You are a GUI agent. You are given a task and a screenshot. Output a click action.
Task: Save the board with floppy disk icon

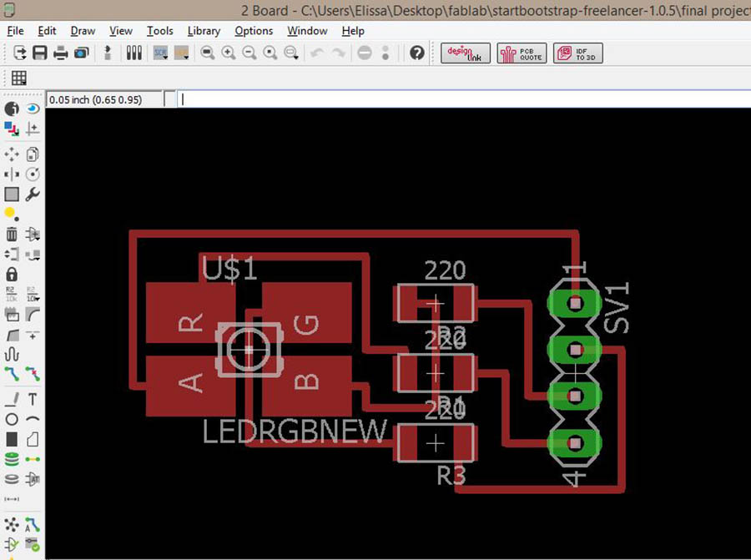[x=40, y=53]
